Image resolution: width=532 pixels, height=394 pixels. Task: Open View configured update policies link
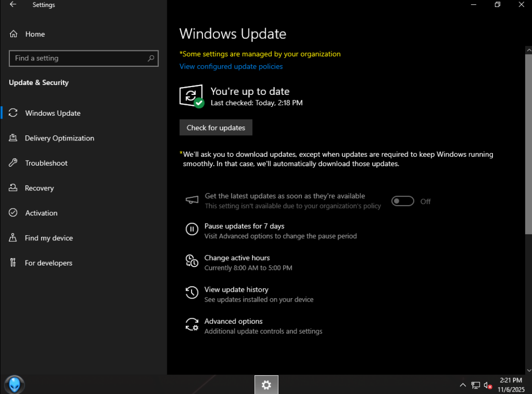tap(231, 66)
